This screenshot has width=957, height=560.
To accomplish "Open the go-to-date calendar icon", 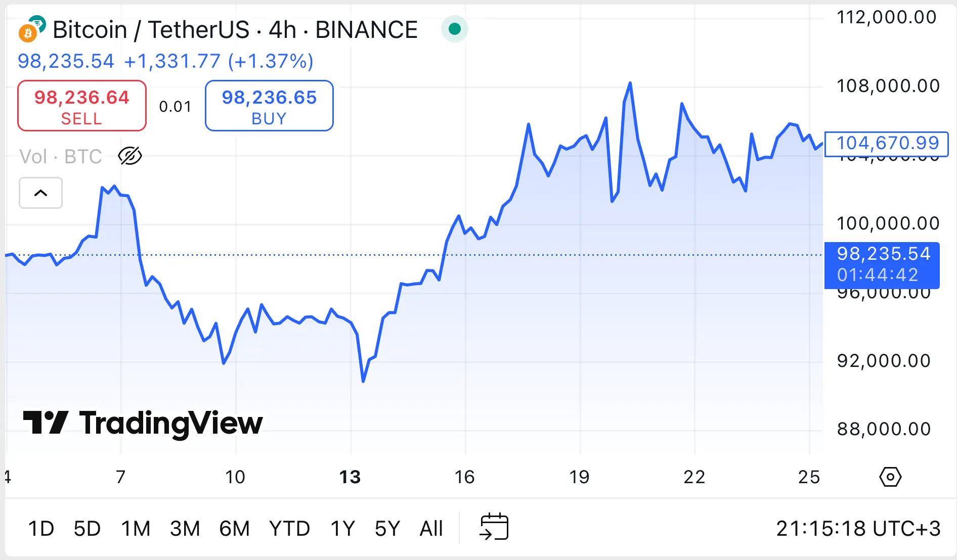I will pyautogui.click(x=494, y=527).
